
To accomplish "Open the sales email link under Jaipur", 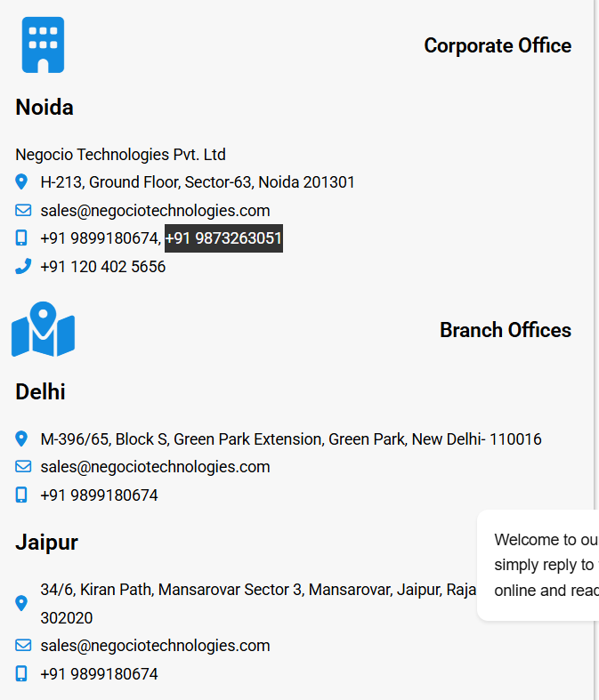I will 155,646.
